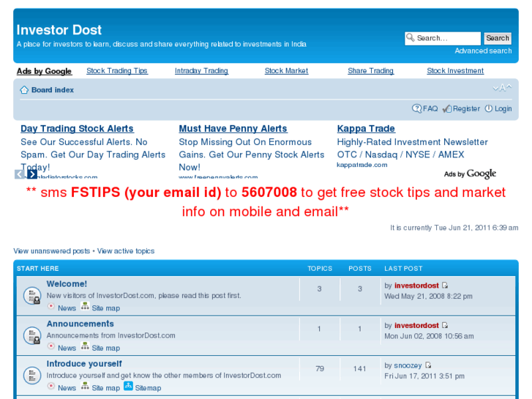The width and height of the screenshot is (532, 399).
Task: Click the magnifier icon in search box
Action: point(411,37)
